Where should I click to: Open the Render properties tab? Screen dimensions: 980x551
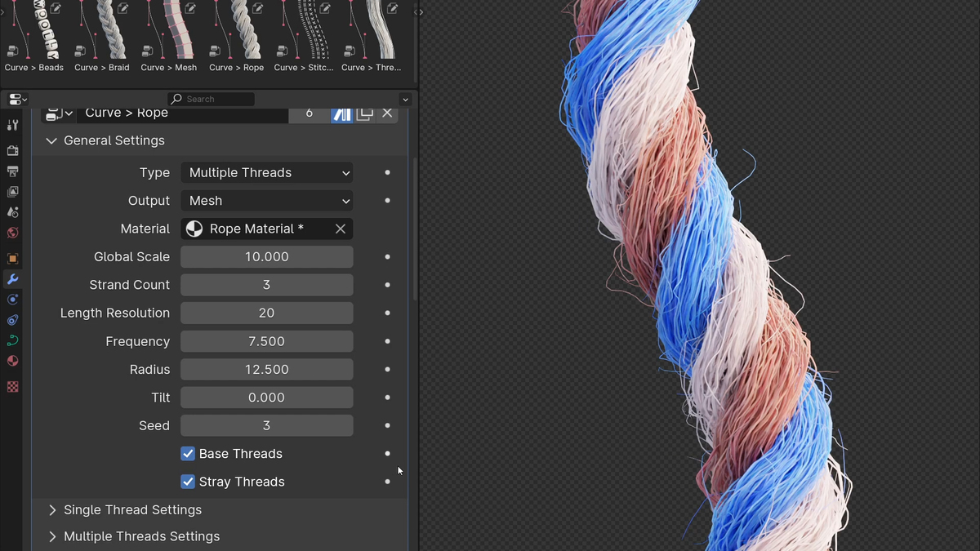tap(12, 149)
